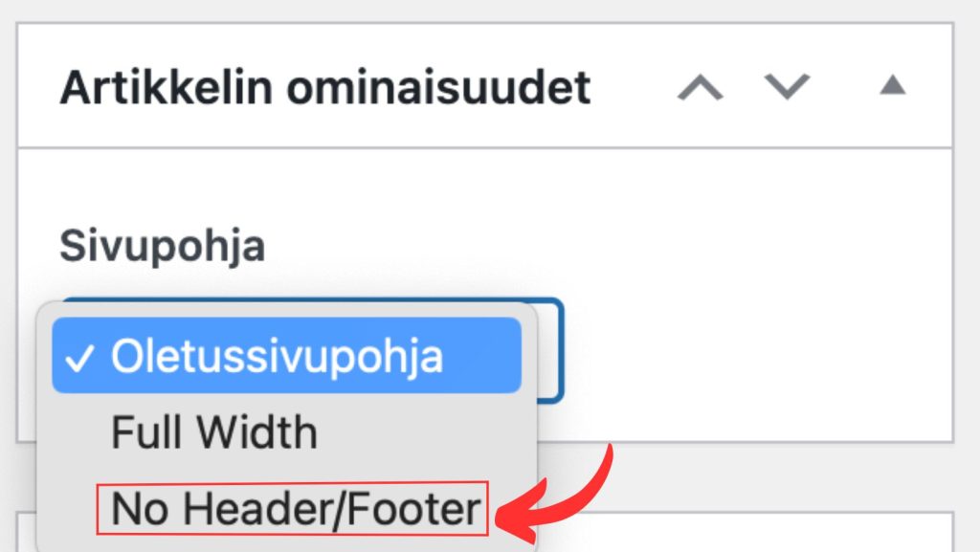Click the Sivupohja field label
980x552 pixels.
(162, 246)
